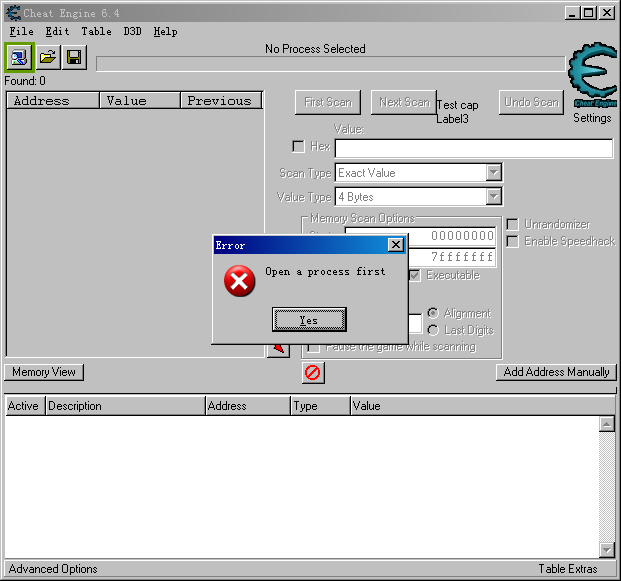Image resolution: width=621 pixels, height=581 pixels.
Task: Click the floppy disk save icon
Action: 74,57
